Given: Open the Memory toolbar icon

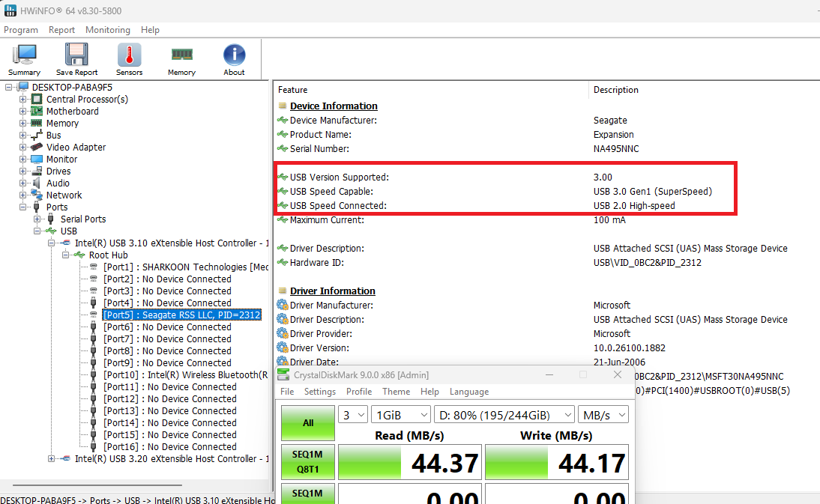Looking at the screenshot, I should (x=181, y=55).
